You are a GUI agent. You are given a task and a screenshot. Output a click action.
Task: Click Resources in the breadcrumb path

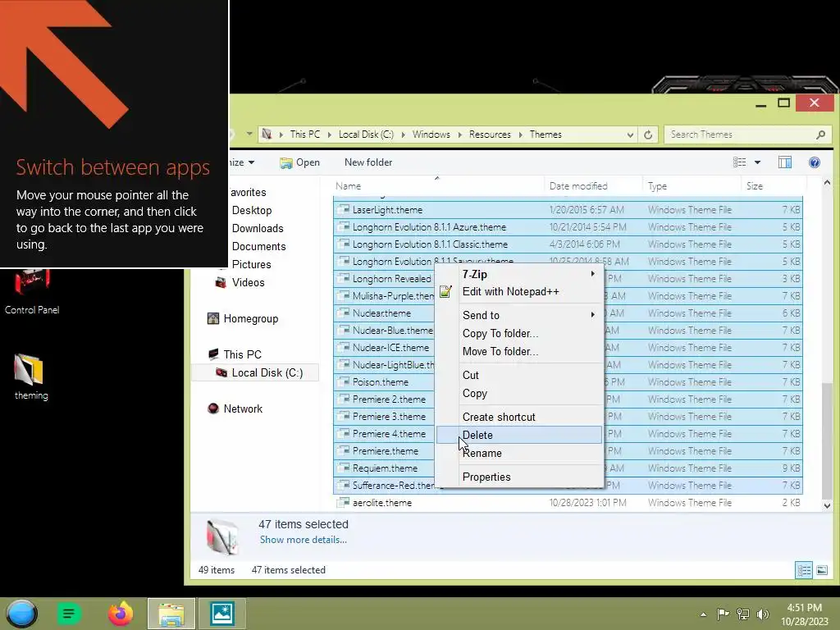[490, 135]
